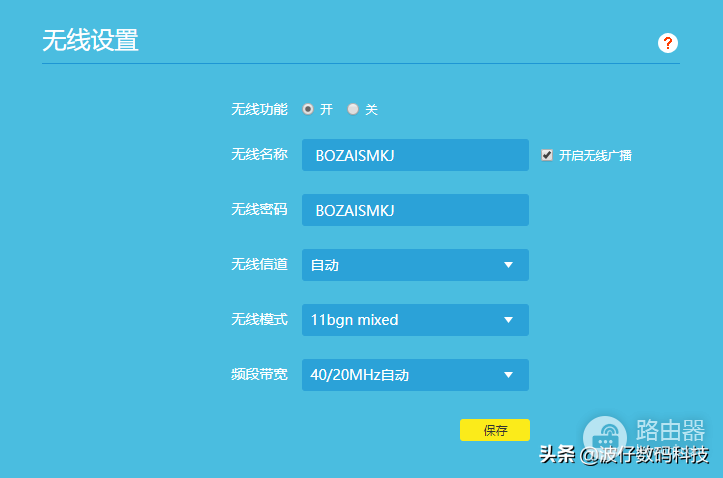Select the 关 radio button for wireless
Screen dimensions: 723x478
pyautogui.click(x=353, y=109)
